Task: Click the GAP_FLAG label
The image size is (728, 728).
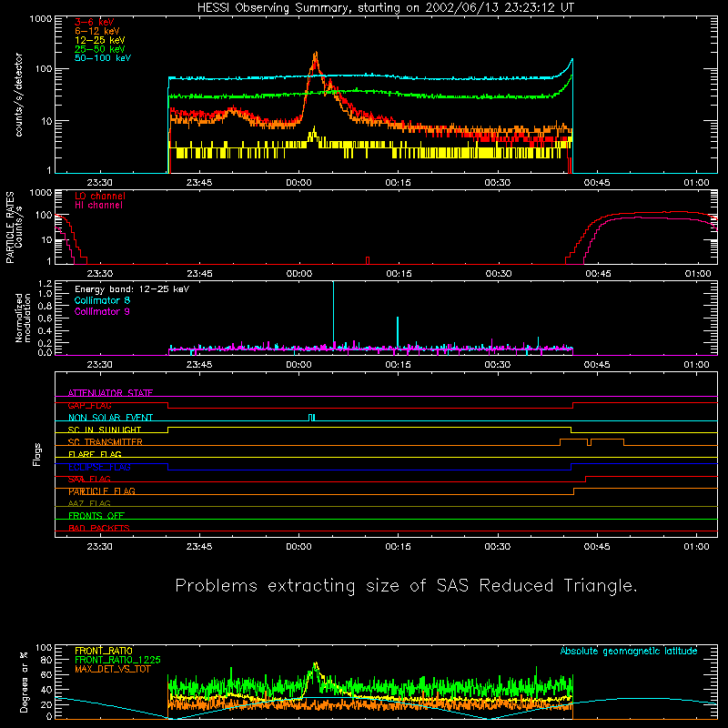Action: 89,405
